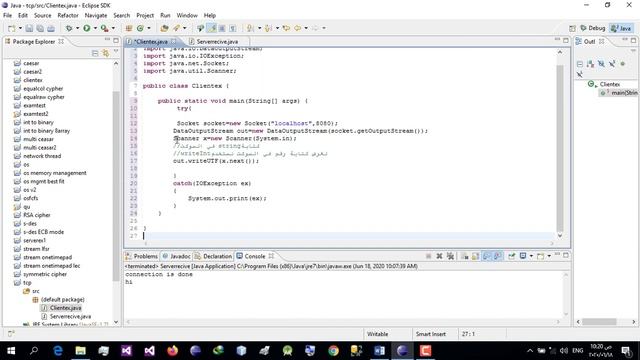Click the Save All toolbar icon
640x360 pixels.
40,28
